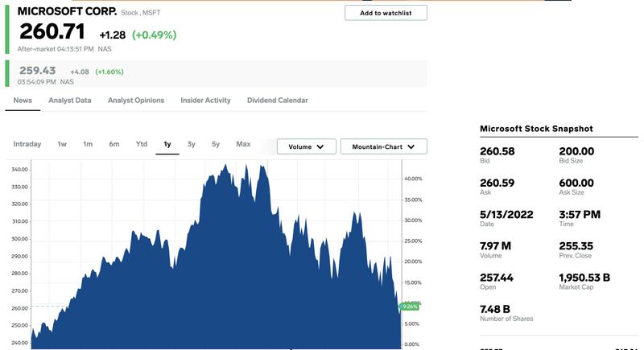Click the +0.49% change value

154,35
